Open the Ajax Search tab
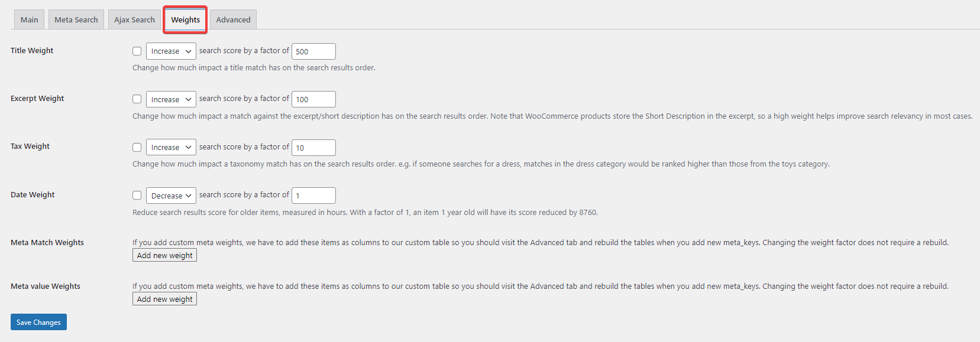 click(134, 19)
